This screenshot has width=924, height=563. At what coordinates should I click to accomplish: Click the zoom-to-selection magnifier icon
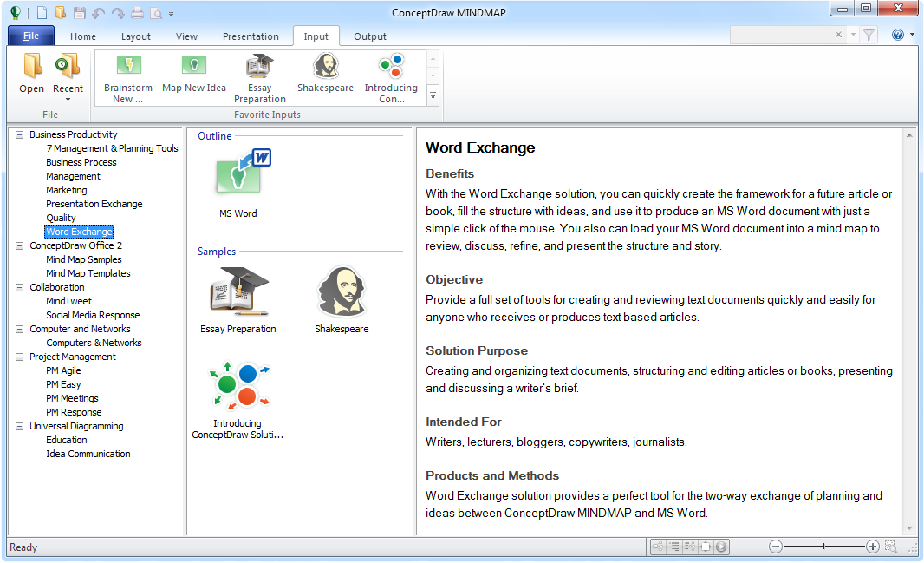click(x=891, y=547)
